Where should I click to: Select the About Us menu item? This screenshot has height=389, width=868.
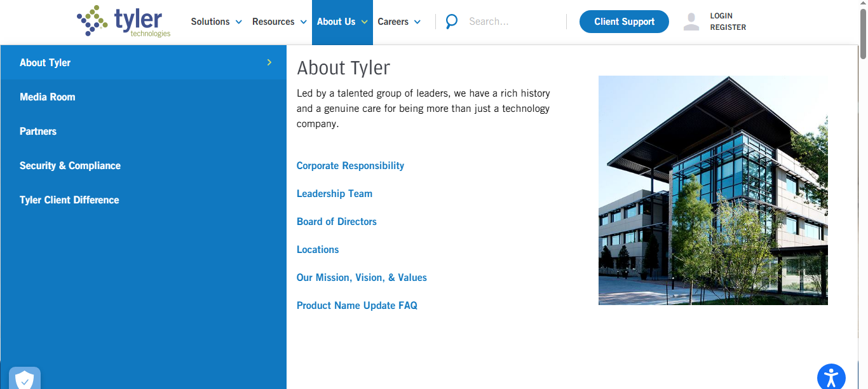336,21
